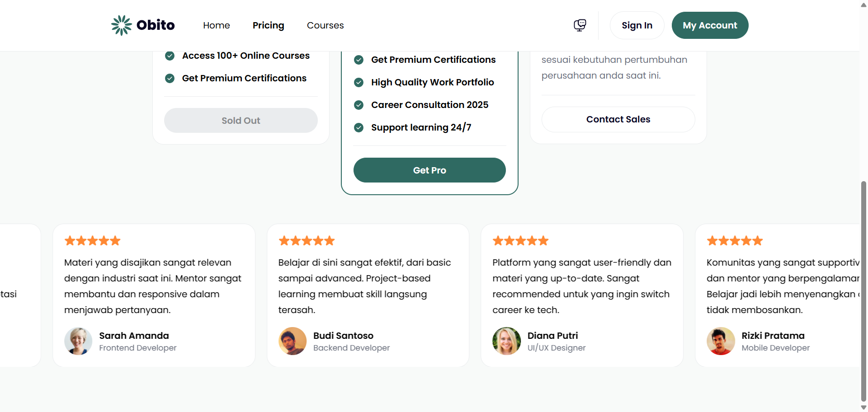
Task: Click the Get Pro button
Action: [429, 170]
